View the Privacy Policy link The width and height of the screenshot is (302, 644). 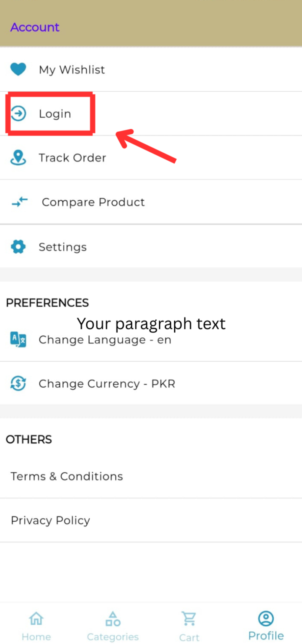point(151,520)
